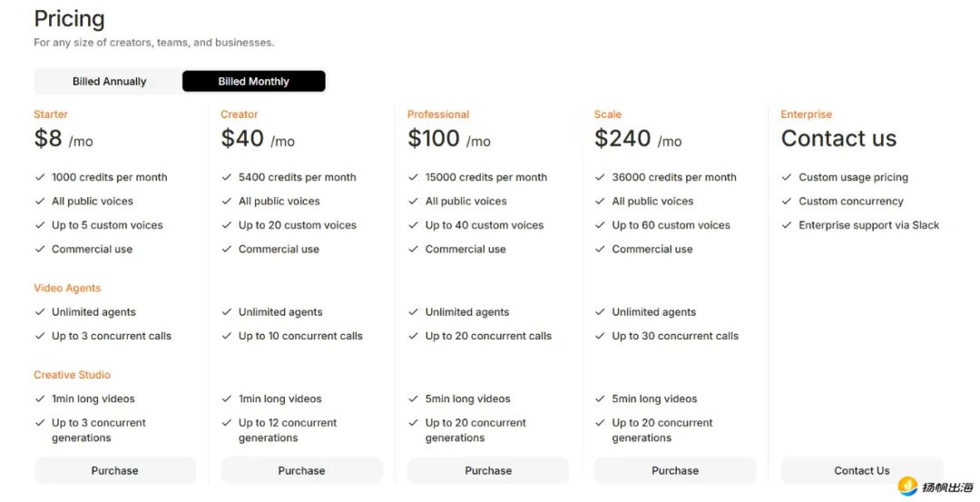Click the Creative Studio section heading
Screen dimensions: 980x502
click(x=72, y=375)
